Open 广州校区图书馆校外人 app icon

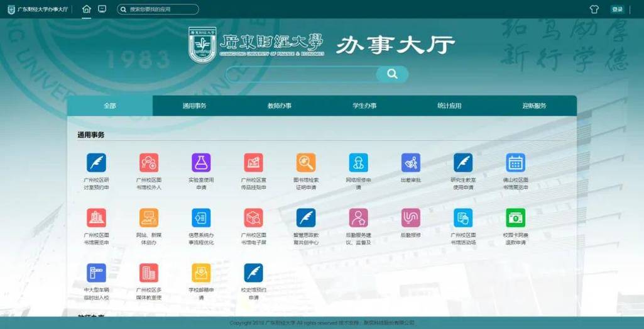pos(149,162)
